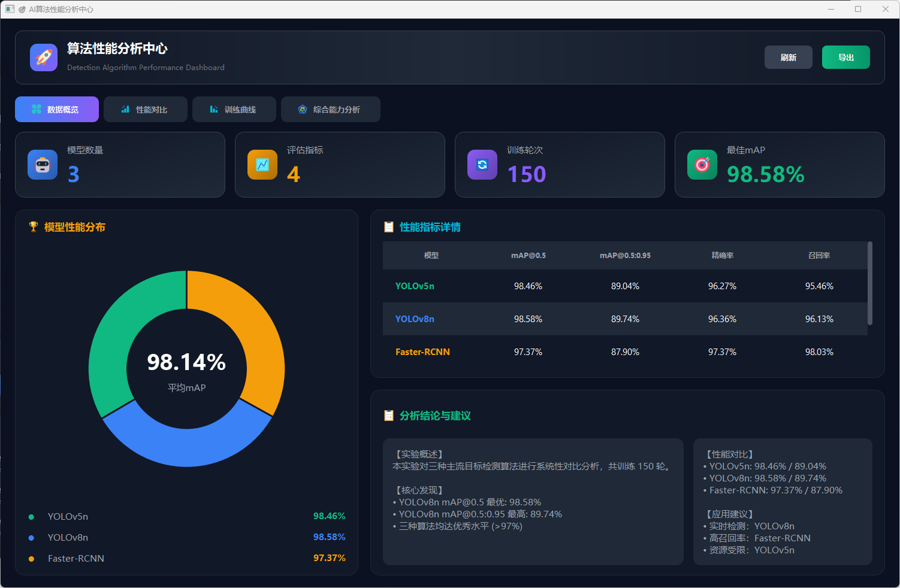The width and height of the screenshot is (900, 588).
Task: Click the blue segment of donut chart
Action: [187, 446]
